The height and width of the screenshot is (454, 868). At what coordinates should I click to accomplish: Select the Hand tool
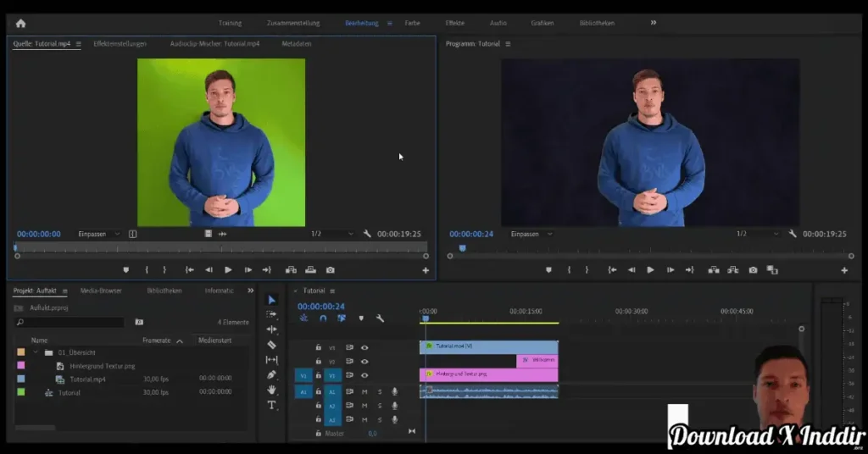click(x=271, y=390)
